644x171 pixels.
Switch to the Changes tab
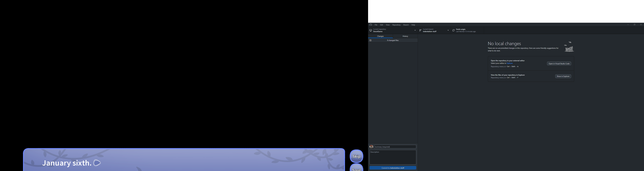(x=380, y=36)
